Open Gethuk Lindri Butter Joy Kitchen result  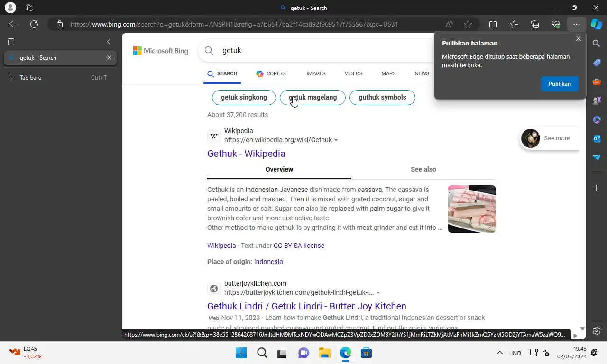coord(307,306)
